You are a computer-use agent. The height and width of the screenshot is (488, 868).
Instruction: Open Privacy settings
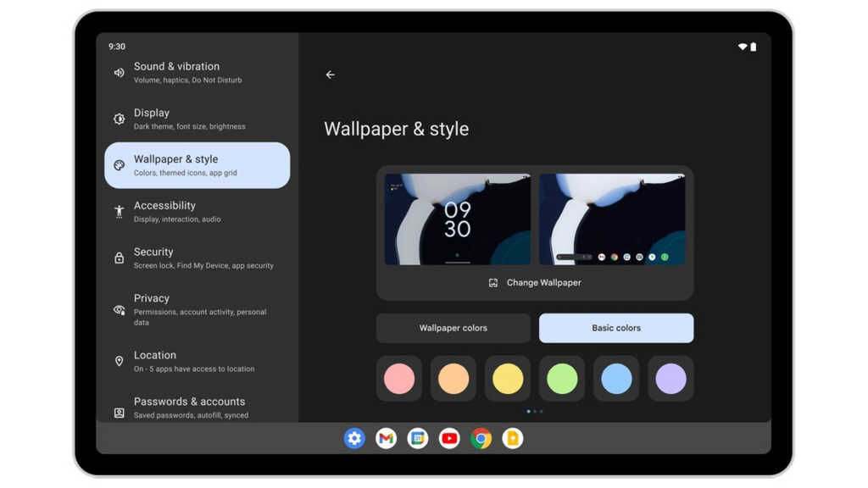pos(197,310)
